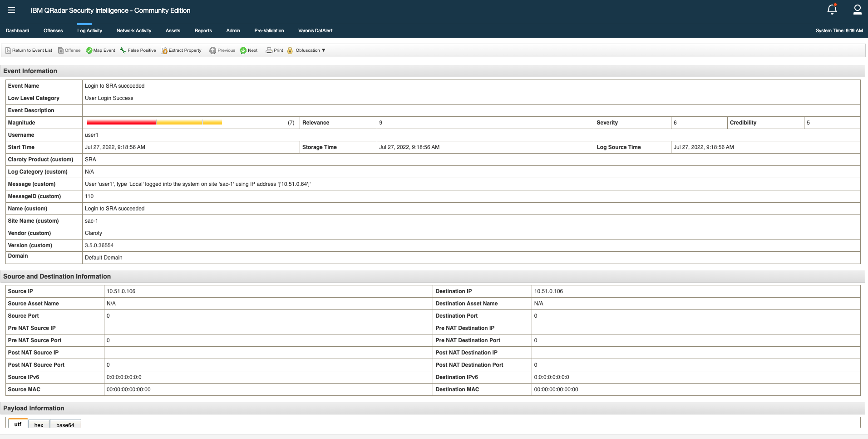
Task: Click the Relevance value 9
Action: click(381, 123)
